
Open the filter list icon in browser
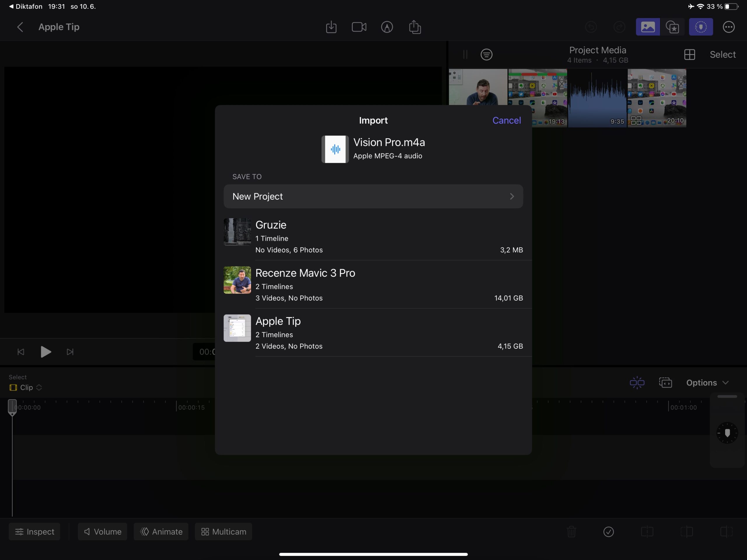(486, 54)
